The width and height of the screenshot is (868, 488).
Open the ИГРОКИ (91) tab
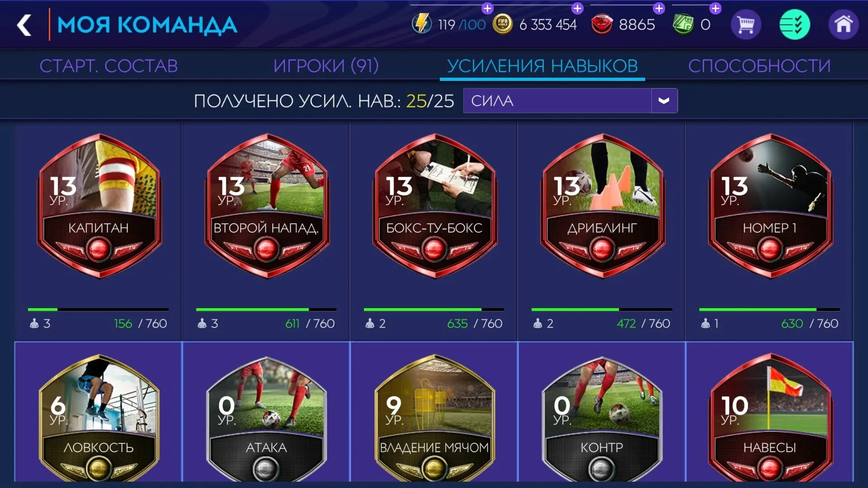pyautogui.click(x=326, y=66)
